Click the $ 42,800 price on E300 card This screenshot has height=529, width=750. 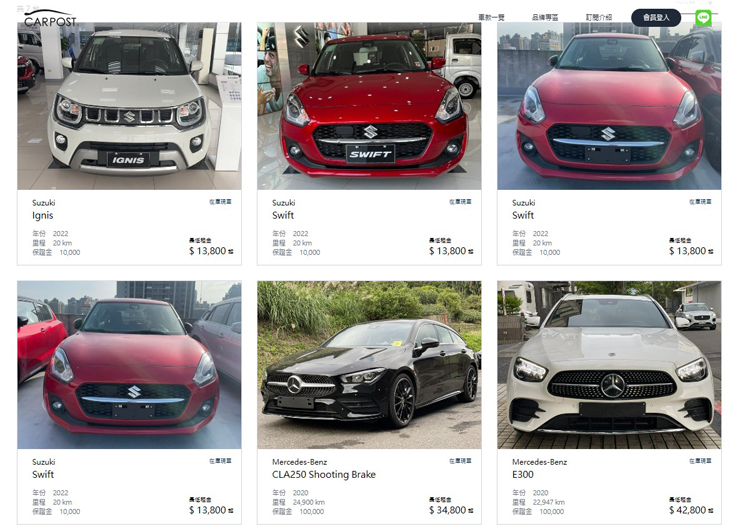687,510
